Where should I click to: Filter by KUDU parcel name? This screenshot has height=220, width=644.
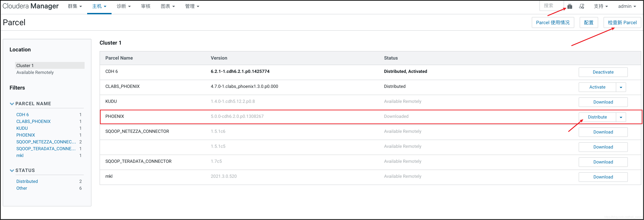tap(22, 128)
